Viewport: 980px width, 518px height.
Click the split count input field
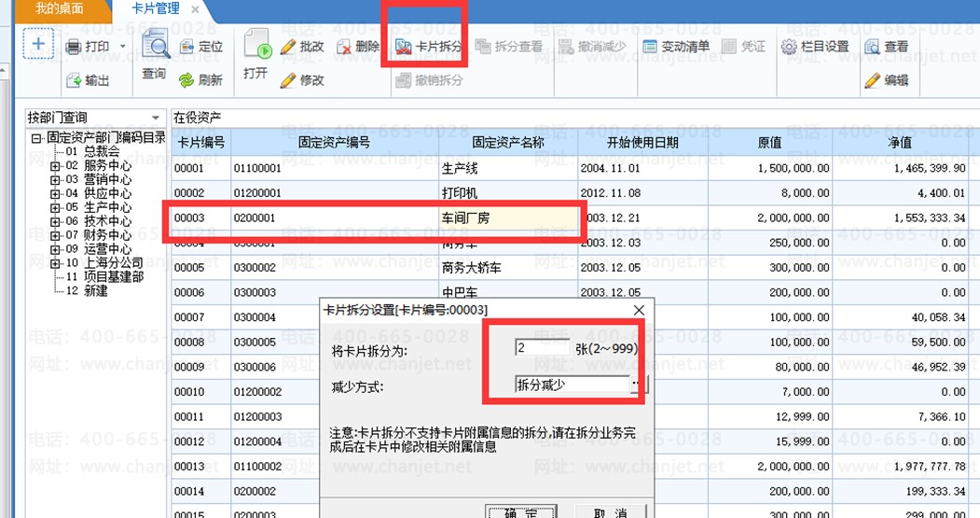point(542,347)
